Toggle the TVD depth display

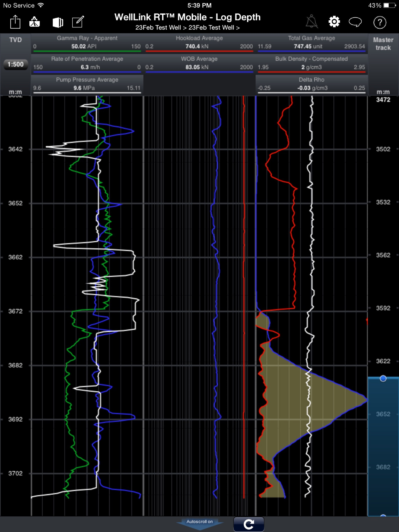click(x=16, y=40)
